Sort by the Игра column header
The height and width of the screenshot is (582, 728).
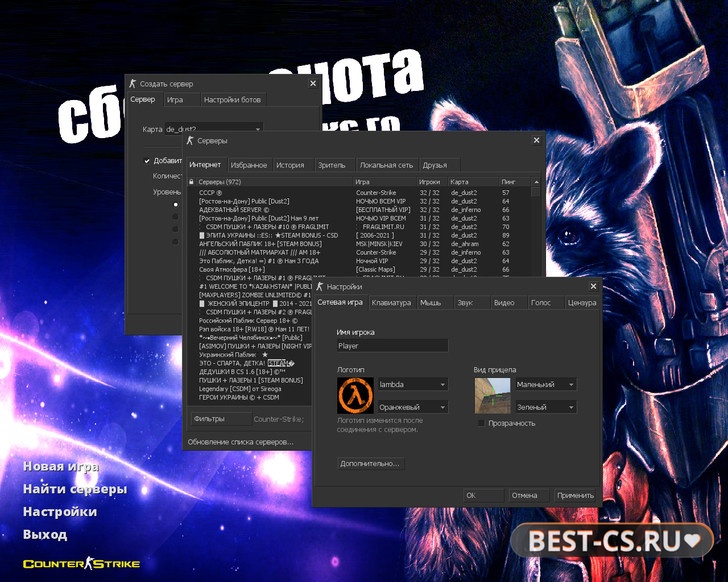[385, 182]
